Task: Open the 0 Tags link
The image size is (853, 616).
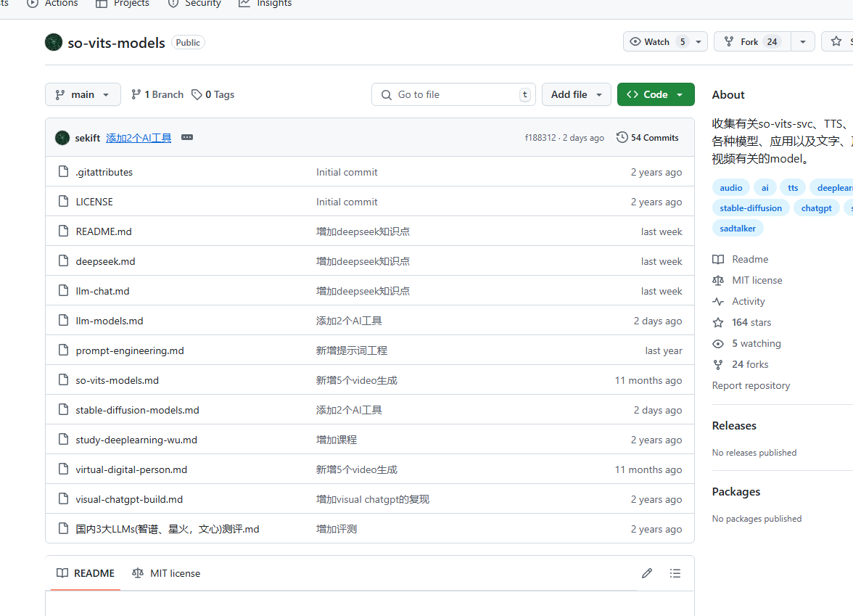Action: (x=213, y=94)
